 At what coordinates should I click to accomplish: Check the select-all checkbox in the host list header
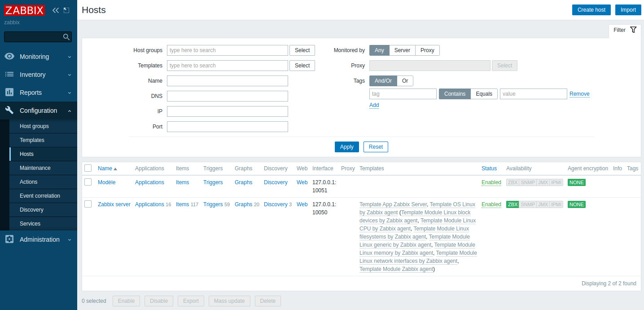click(x=88, y=168)
